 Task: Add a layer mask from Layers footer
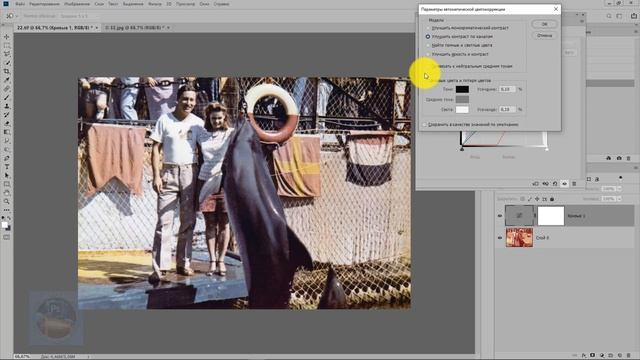[x=593, y=356]
